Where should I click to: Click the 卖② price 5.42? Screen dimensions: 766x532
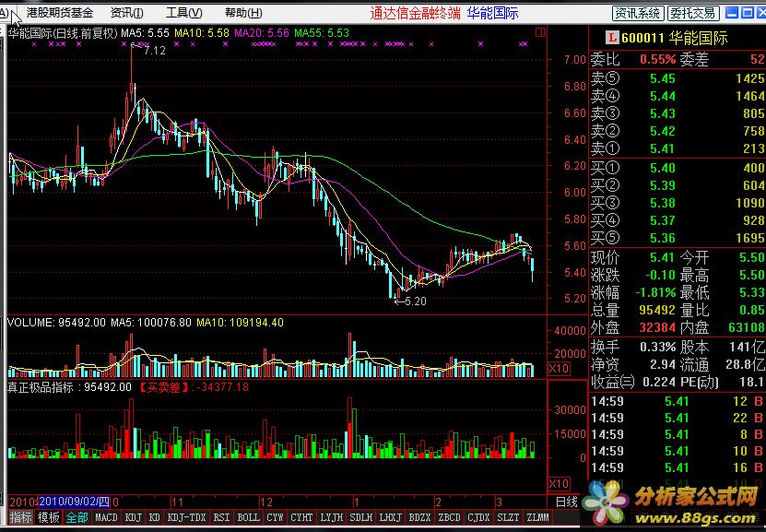point(663,132)
